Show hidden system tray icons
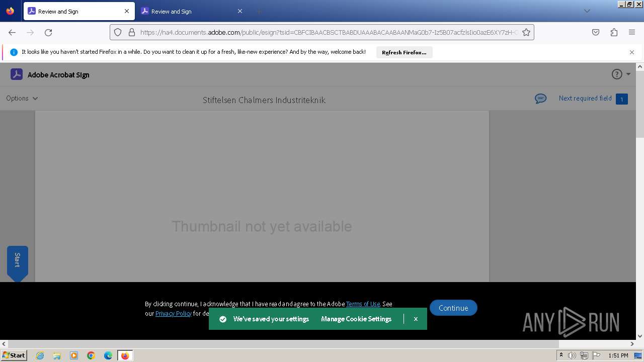 point(561,355)
